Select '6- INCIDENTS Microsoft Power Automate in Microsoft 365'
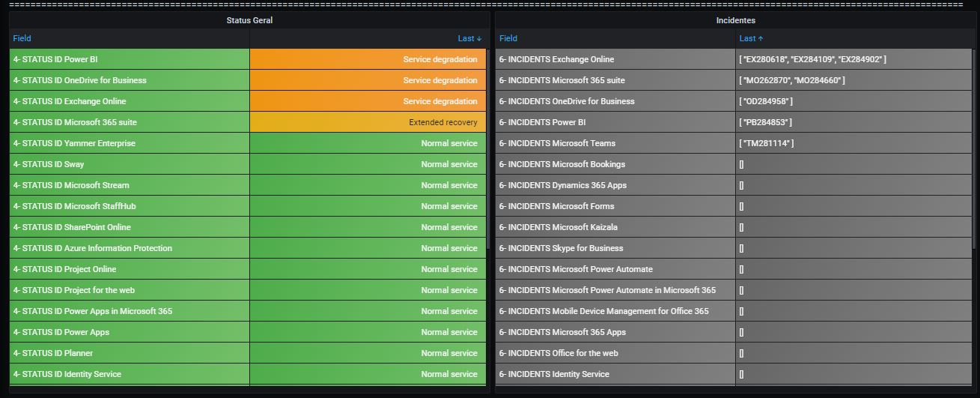Screen dimensions: 980x398 (615, 290)
